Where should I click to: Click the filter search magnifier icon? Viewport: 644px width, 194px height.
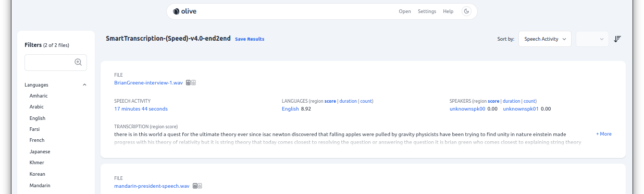point(78,62)
